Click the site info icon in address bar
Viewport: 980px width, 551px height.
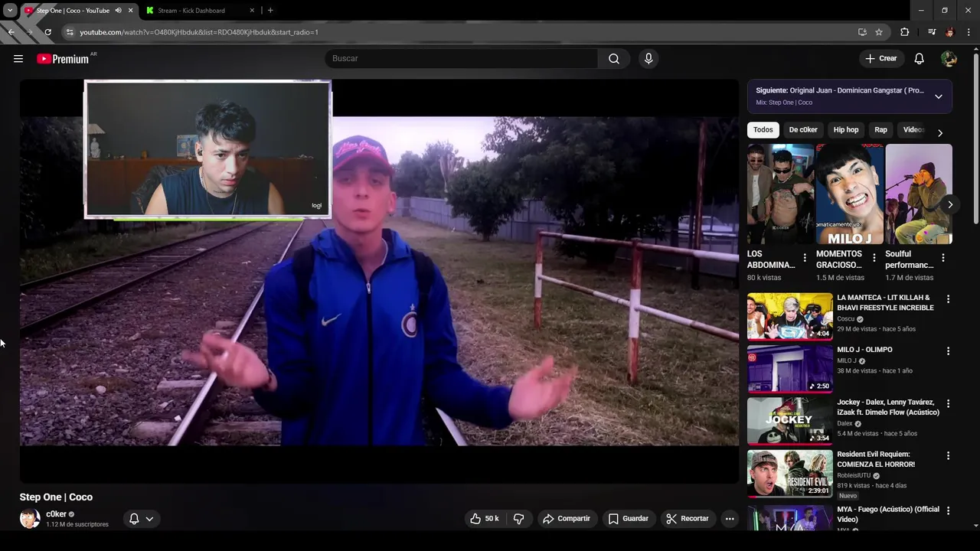pyautogui.click(x=70, y=32)
